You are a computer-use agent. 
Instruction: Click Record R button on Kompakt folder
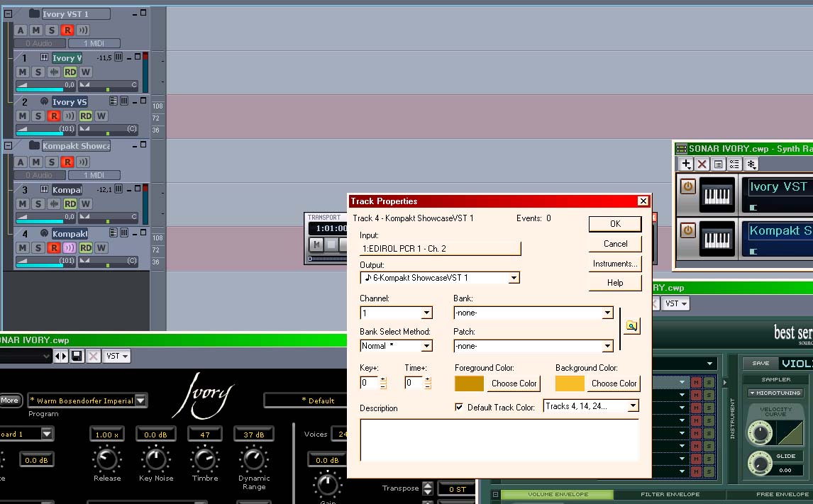coord(67,162)
